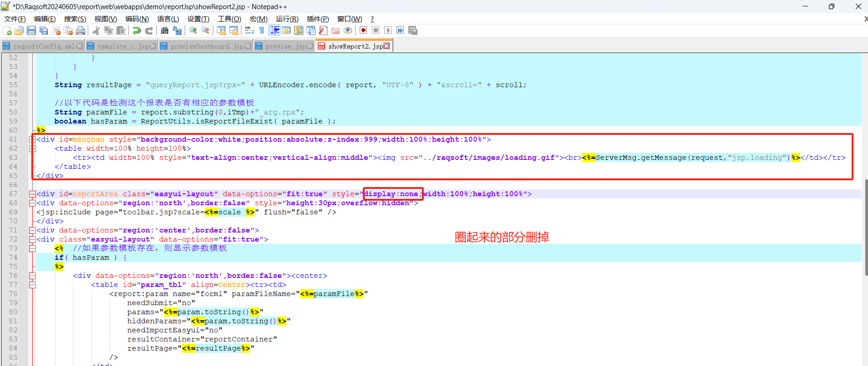Image resolution: width=868 pixels, height=366 pixels.
Task: Toggle show all characters pilcrow
Action: 262,30
